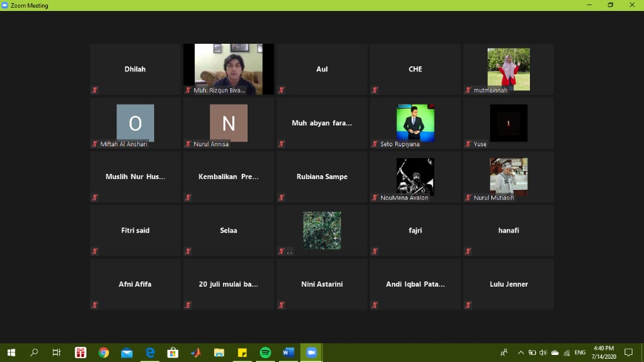Image resolution: width=644 pixels, height=362 pixels.
Task: Open Microsoft Edge from the taskbar
Action: (x=150, y=352)
